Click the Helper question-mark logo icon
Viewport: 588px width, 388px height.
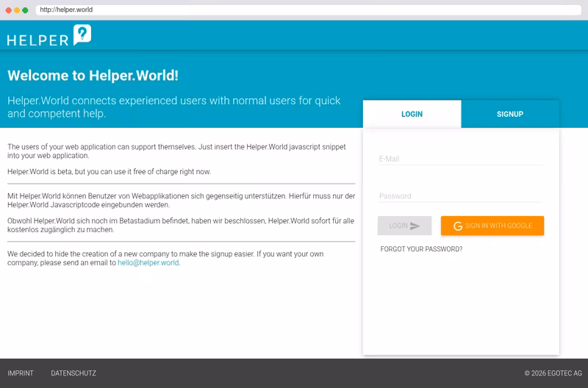pyautogui.click(x=82, y=35)
